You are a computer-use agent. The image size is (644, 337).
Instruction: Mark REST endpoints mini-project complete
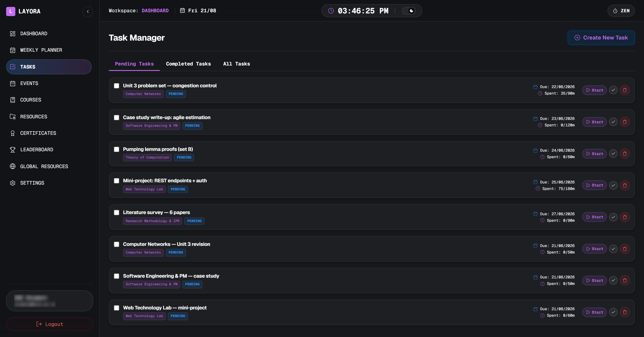coord(613,185)
